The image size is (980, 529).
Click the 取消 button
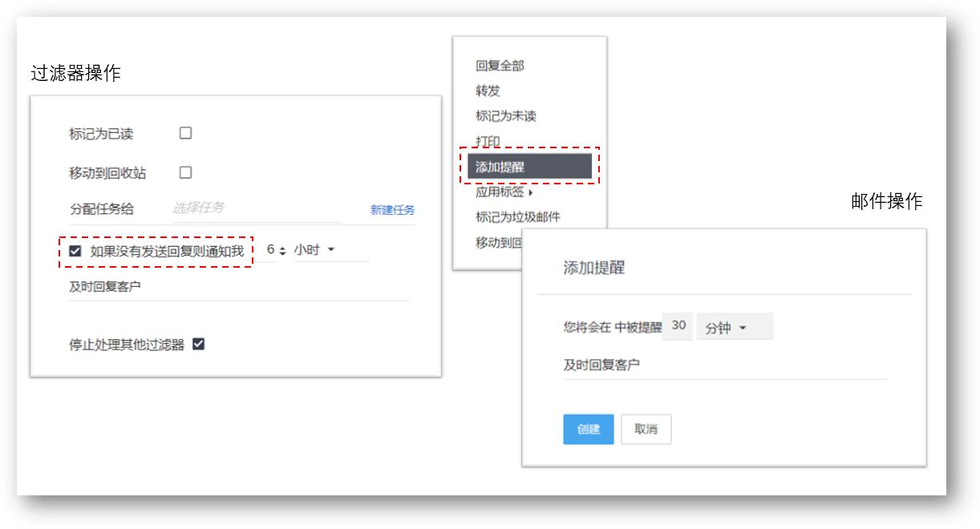click(646, 429)
